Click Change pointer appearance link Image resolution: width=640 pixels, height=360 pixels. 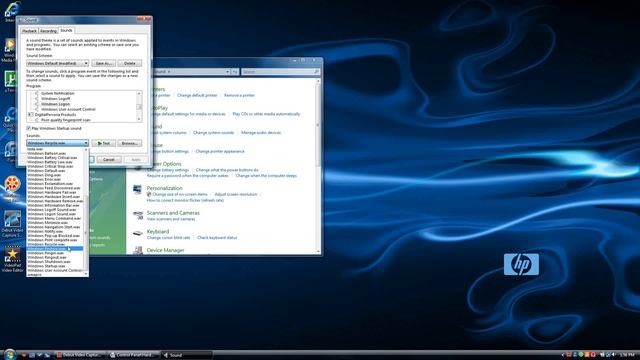click(x=220, y=152)
